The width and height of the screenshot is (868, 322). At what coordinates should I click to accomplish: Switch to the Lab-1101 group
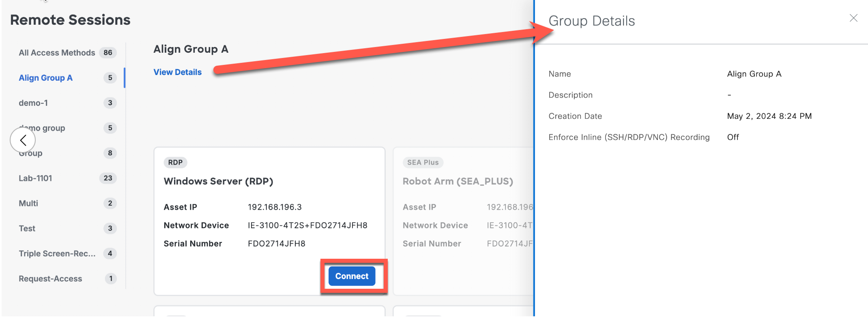(x=35, y=178)
